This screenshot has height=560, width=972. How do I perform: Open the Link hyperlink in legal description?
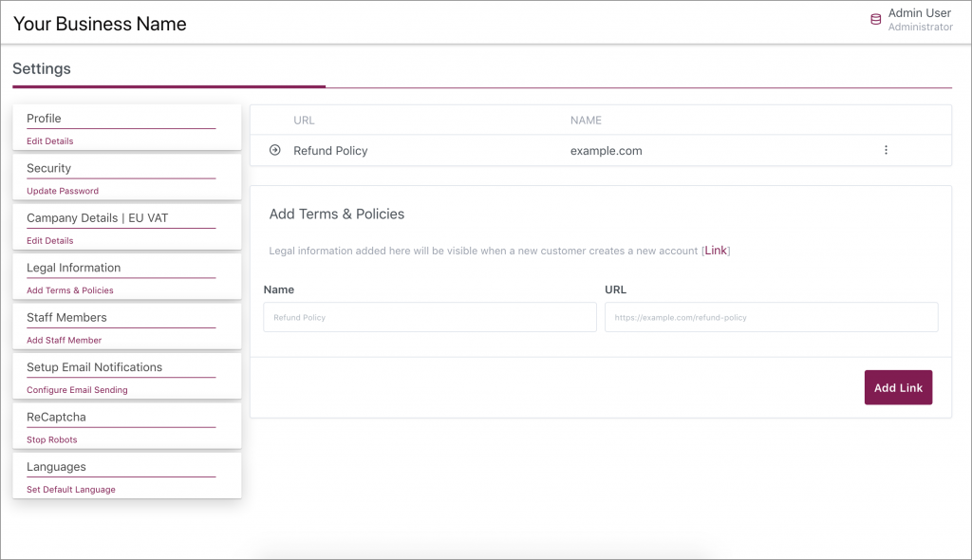[x=716, y=251]
